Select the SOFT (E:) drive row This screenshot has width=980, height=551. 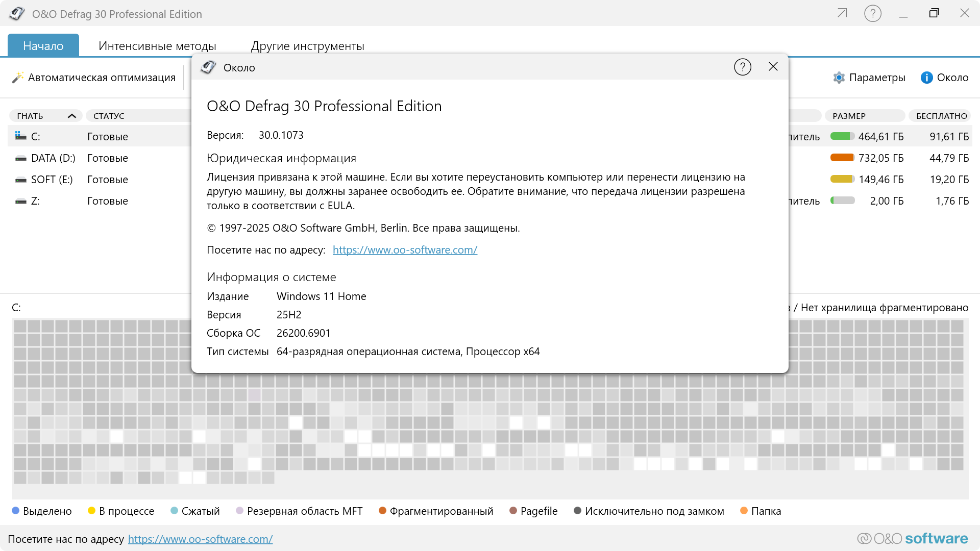(52, 180)
